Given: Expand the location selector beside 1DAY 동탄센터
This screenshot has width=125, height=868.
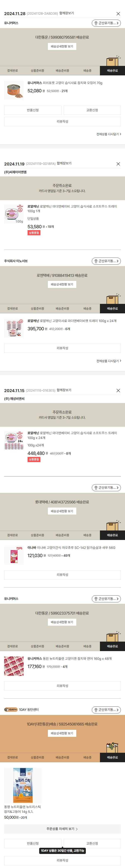Looking at the screenshot, I should click(106, 710).
